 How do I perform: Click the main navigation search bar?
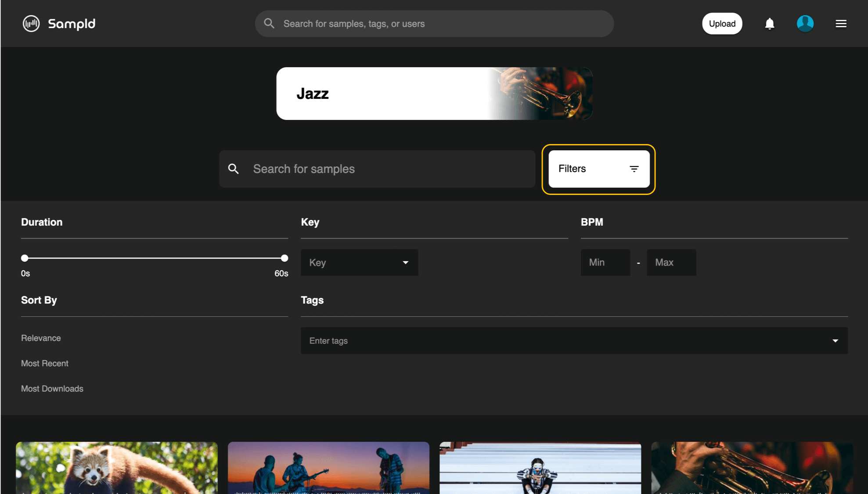(x=434, y=23)
